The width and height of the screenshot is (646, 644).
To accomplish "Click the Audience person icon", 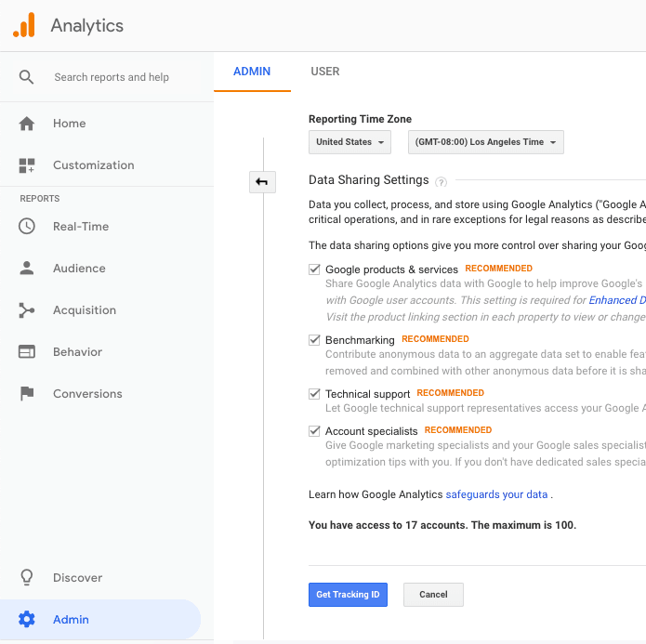I will (x=27, y=269).
